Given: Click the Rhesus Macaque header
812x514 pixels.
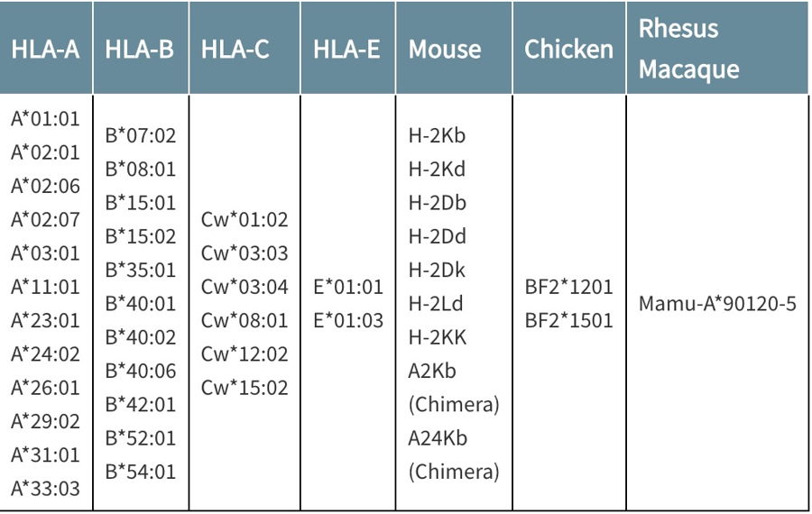Looking at the screenshot, I should 688,50.
